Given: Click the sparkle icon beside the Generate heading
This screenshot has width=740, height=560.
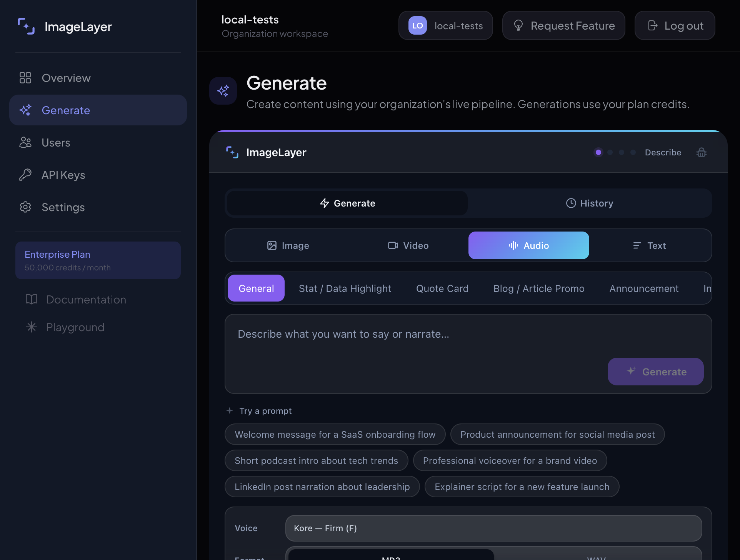Looking at the screenshot, I should pos(223,91).
